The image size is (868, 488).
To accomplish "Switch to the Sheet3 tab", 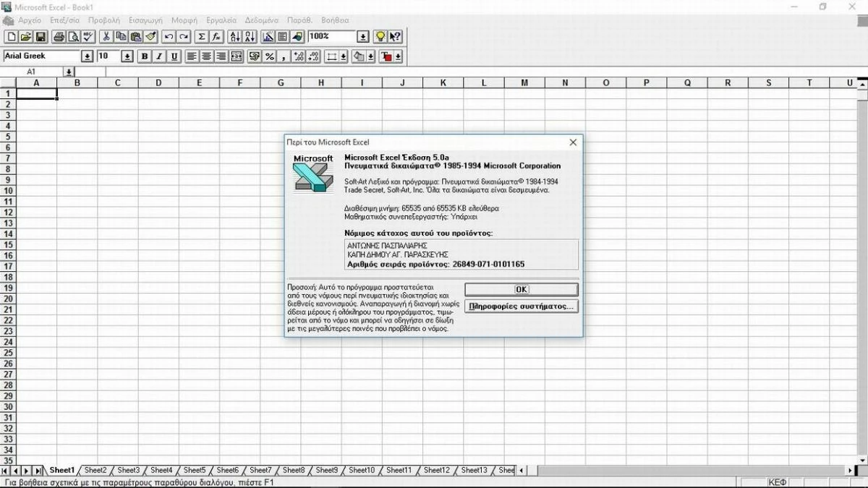I will pyautogui.click(x=128, y=469).
